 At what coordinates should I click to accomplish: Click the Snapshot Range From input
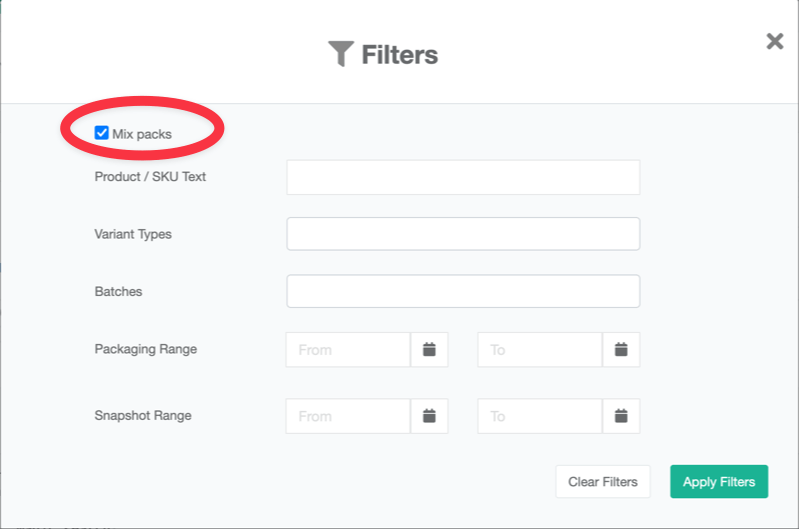348,416
